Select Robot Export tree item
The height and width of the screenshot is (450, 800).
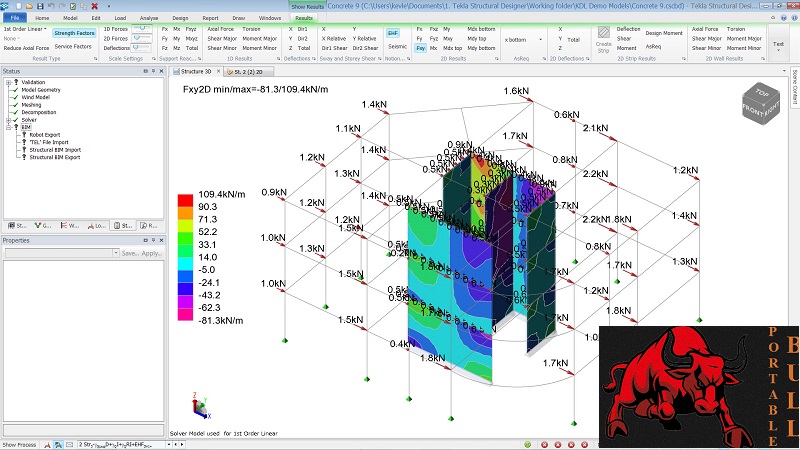[x=45, y=135]
